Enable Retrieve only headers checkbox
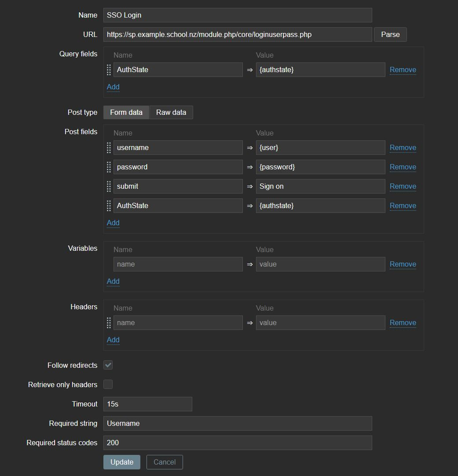This screenshot has height=476, width=458. pos(108,384)
